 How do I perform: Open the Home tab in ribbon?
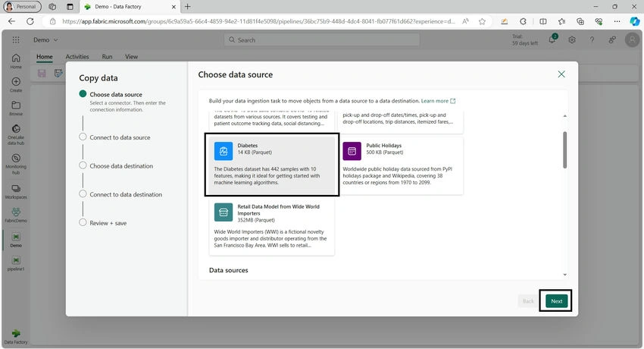click(45, 57)
